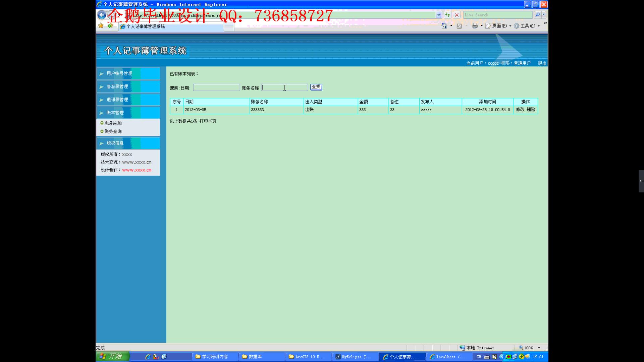644x362 pixels.
Task: Open the Home button dropdown arrow
Action: 451,26
